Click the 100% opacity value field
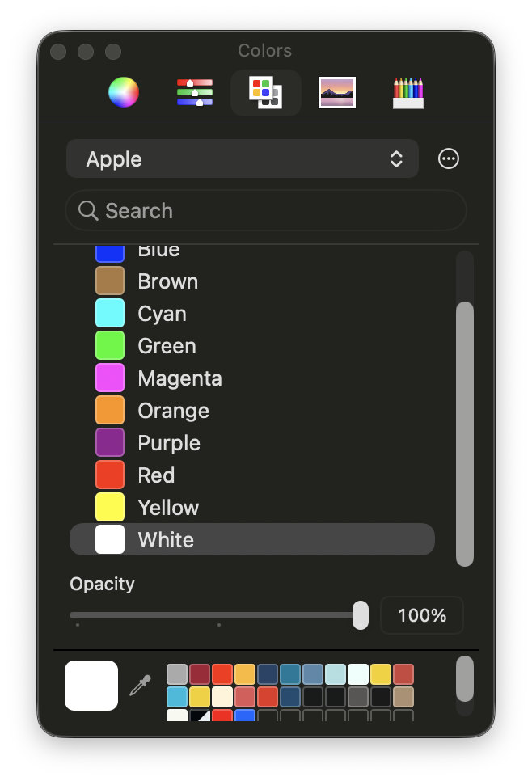Image resolution: width=532 pixels, height=781 pixels. (x=421, y=615)
